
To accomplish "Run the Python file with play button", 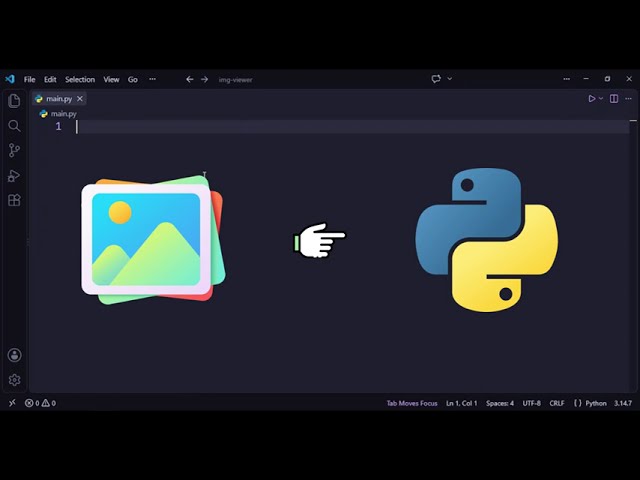I will (591, 98).
